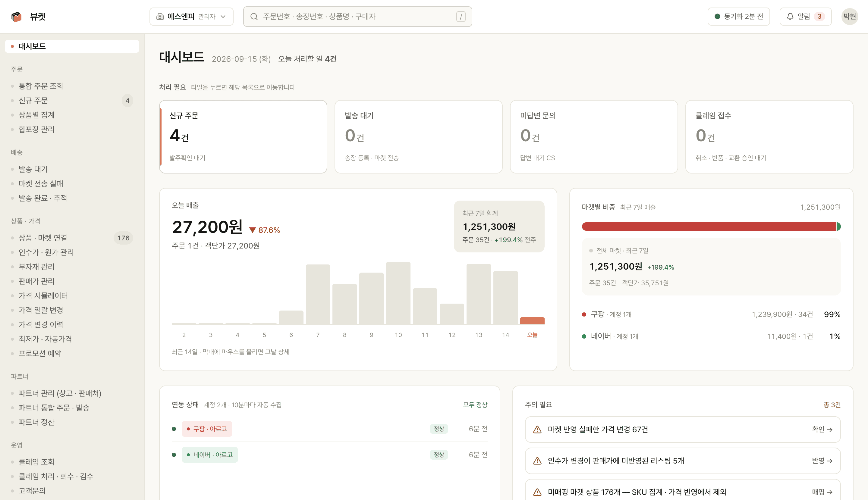Open 신규 주문 in the sidebar
Screen dimensions: 868x500
(72, 100)
